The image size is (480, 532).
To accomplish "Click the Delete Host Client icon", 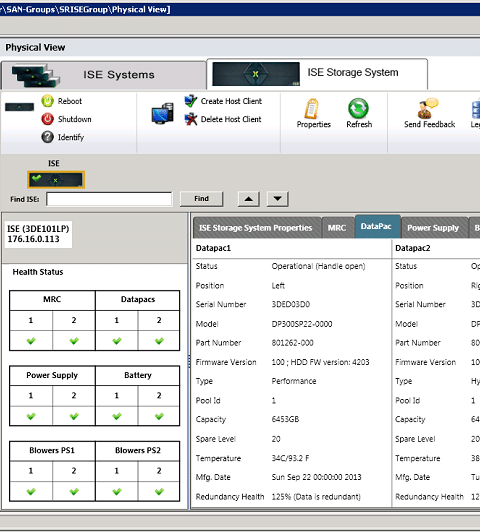I will tap(191, 119).
